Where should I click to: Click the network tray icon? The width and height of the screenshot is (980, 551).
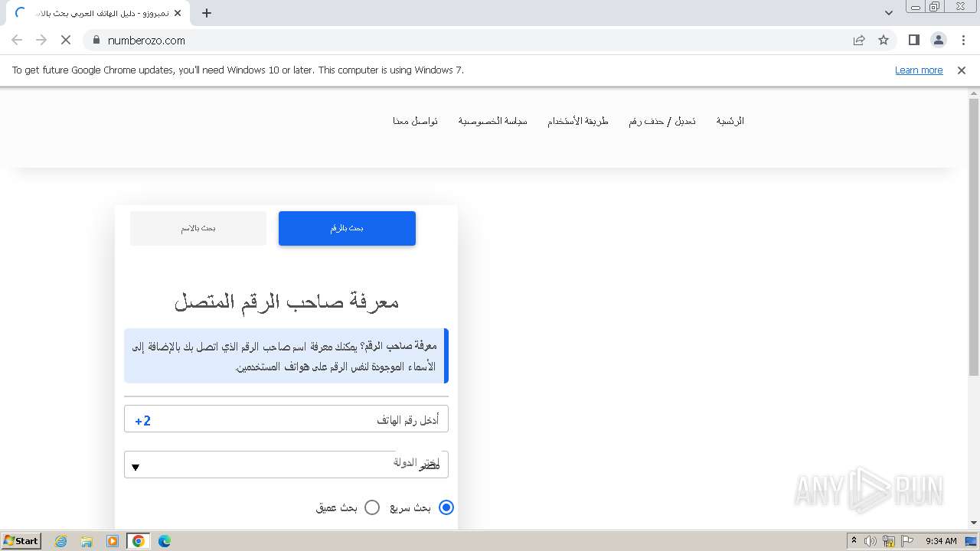[x=889, y=541]
